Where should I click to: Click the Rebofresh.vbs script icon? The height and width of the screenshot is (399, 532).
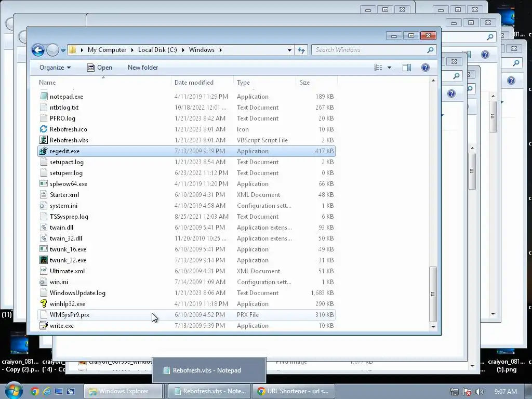(44, 140)
